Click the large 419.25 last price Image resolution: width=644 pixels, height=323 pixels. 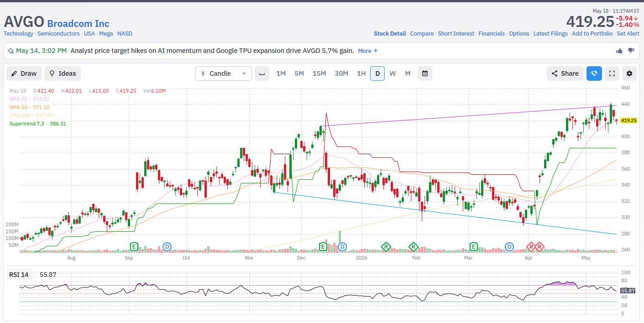[590, 21]
